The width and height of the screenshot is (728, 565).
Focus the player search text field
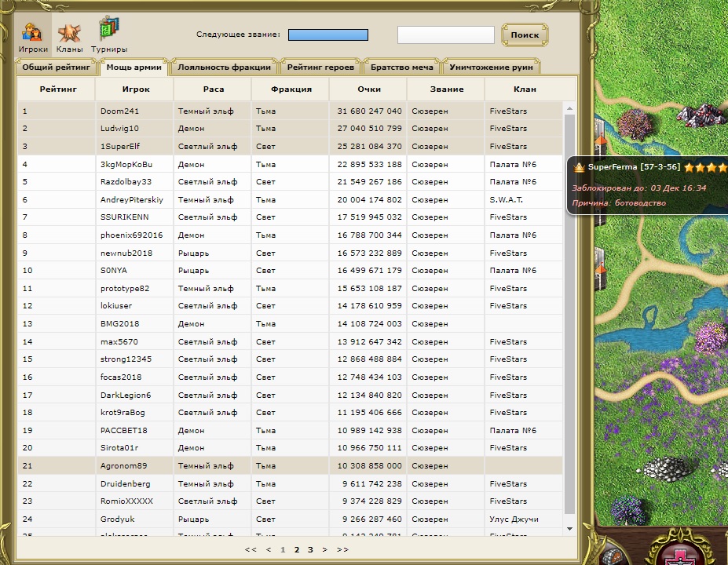(445, 35)
